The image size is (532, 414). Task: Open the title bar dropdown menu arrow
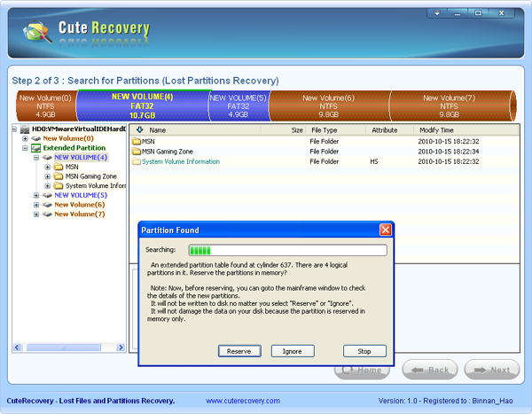[437, 13]
